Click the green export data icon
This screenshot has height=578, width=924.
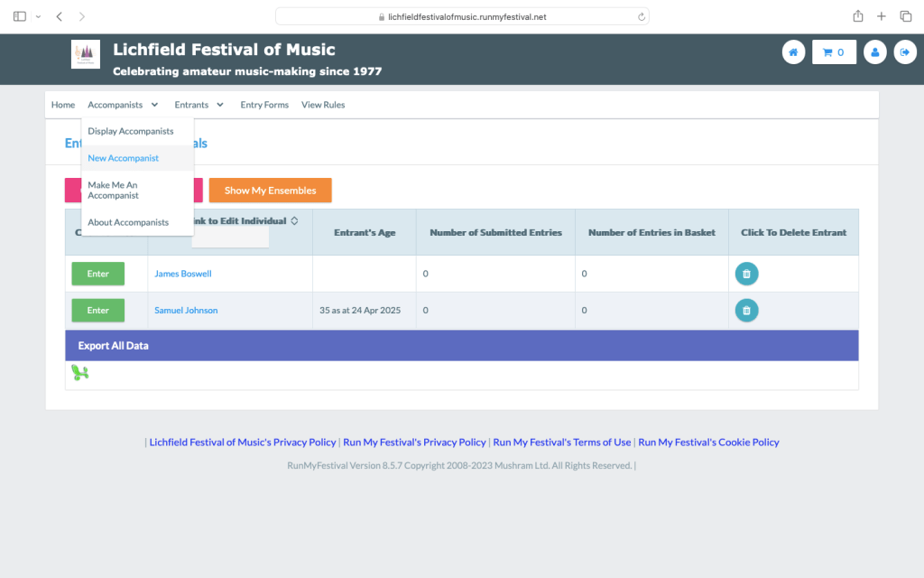point(80,373)
